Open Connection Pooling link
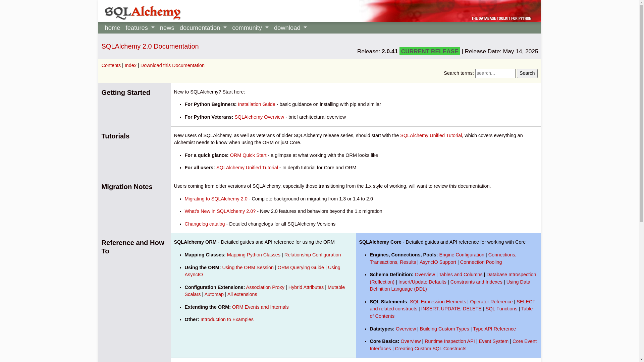This screenshot has height=362, width=644. coord(481,262)
